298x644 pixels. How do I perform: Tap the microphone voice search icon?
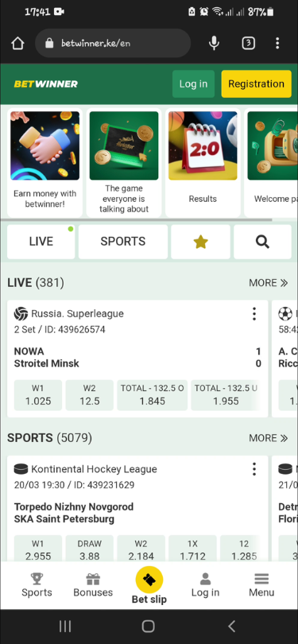[214, 43]
